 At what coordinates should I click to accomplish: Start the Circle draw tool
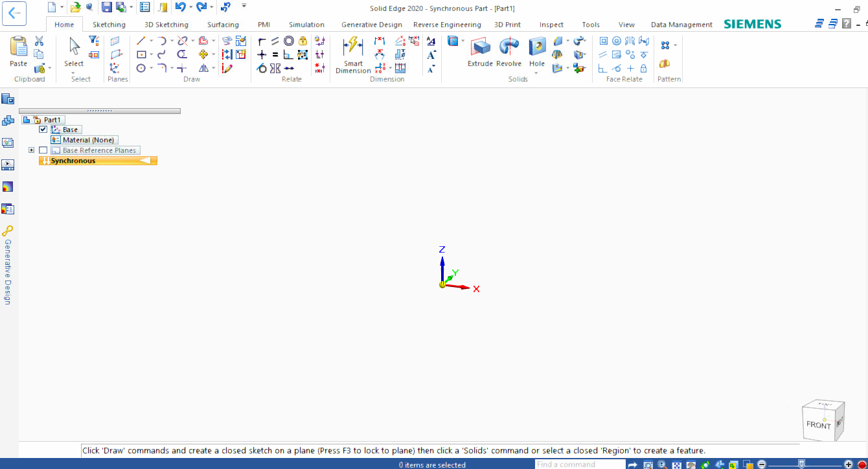(x=141, y=68)
